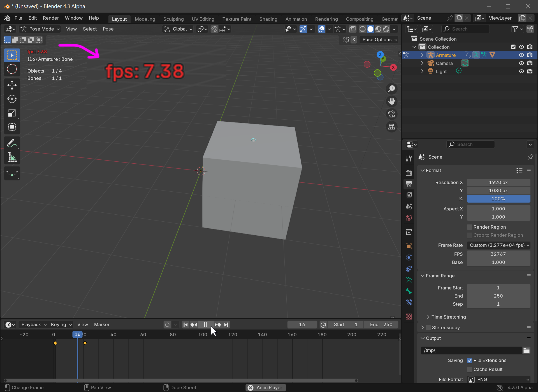Screen dimensions: 538x392
Task: Select the Cursor tool
Action: click(12, 69)
